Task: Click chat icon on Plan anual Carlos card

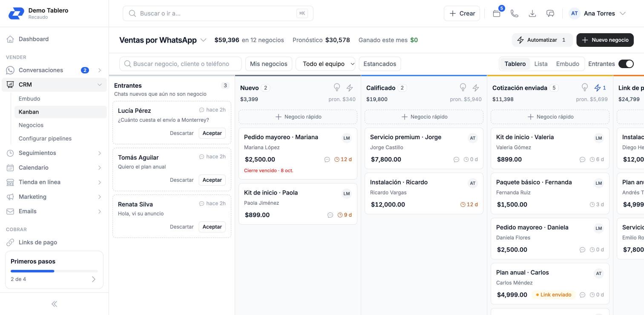Action: point(582,295)
